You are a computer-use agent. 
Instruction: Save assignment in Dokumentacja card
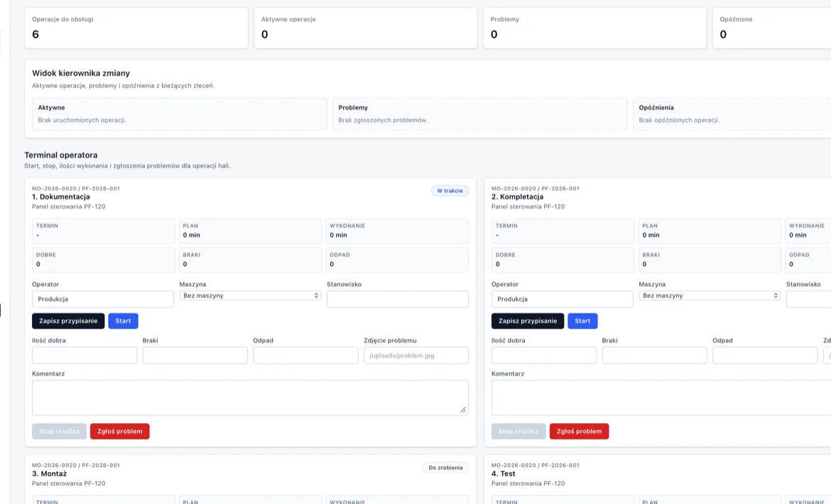(68, 321)
